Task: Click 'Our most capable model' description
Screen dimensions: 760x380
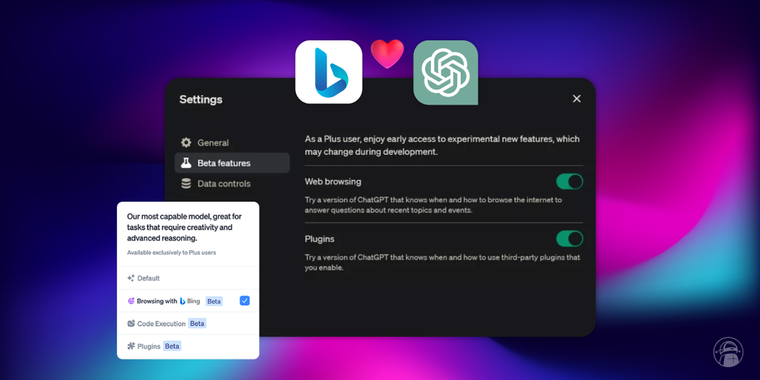Action: 184,227
